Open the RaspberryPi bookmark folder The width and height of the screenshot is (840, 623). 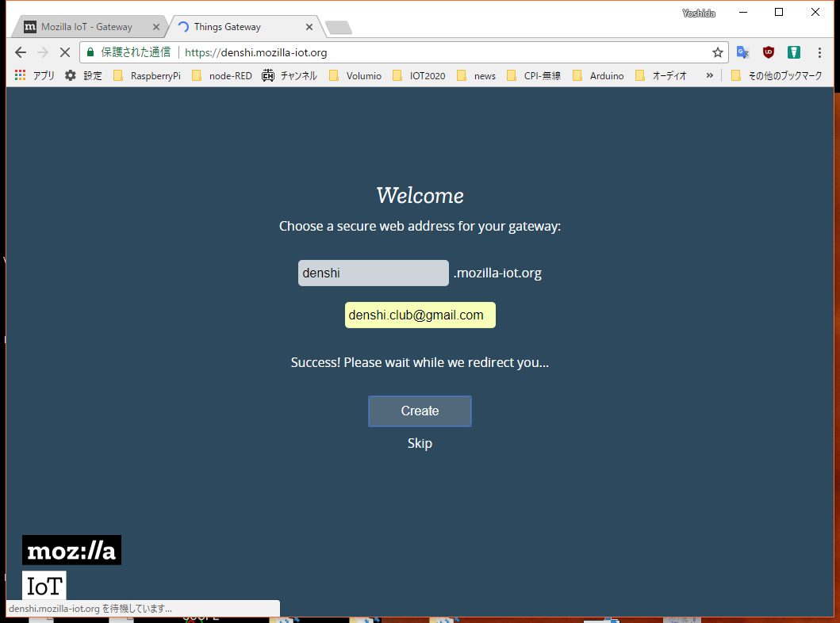[148, 76]
